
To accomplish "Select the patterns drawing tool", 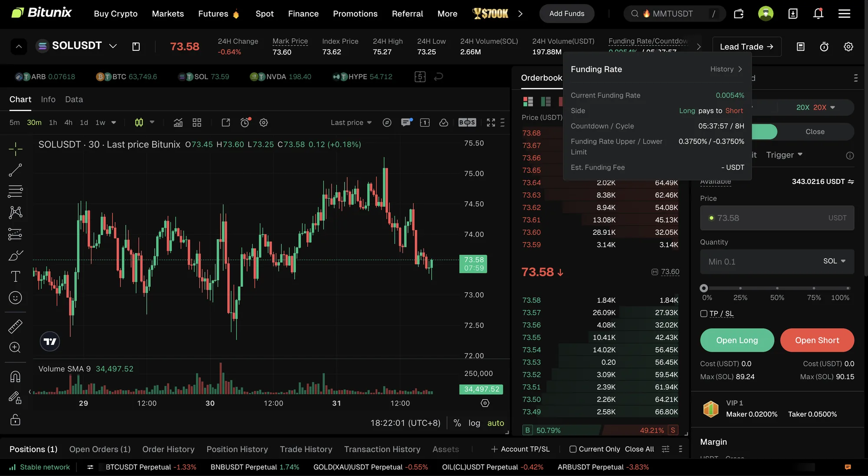I will [15, 212].
